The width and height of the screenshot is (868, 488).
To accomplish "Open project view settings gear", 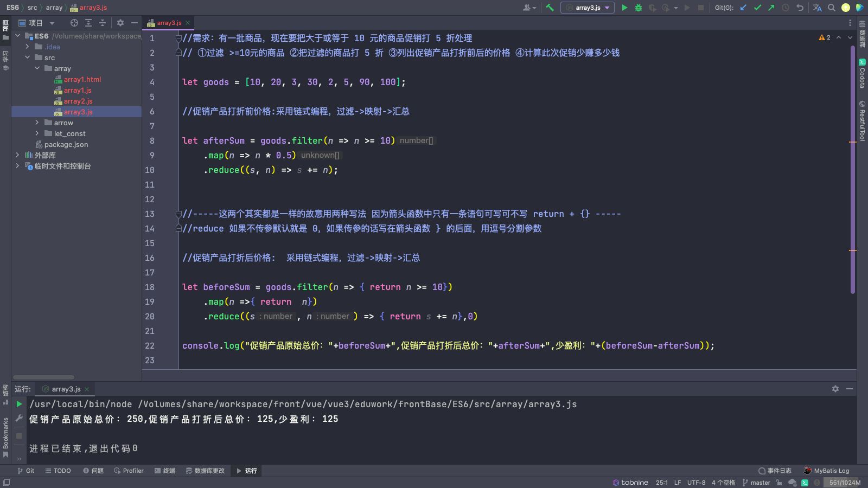I will click(120, 23).
